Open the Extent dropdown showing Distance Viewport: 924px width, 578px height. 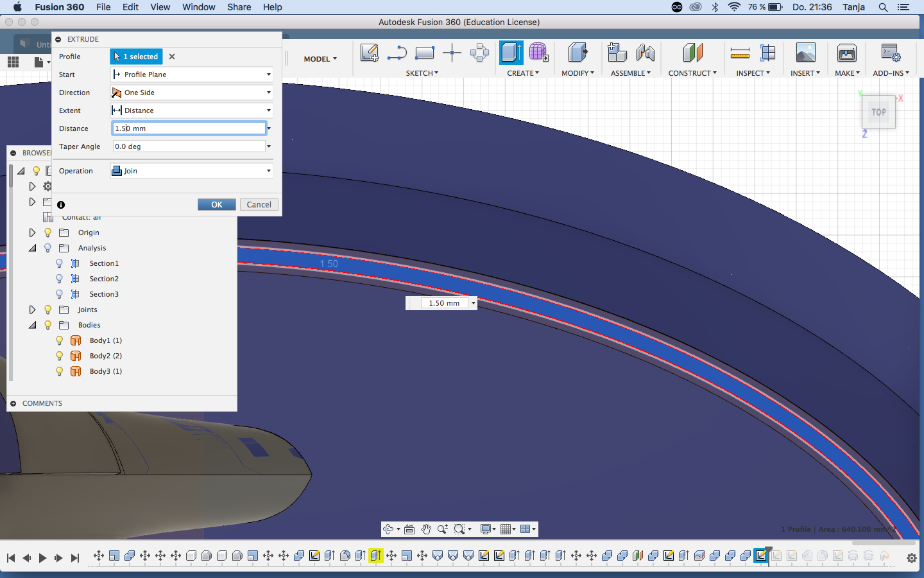click(x=192, y=110)
